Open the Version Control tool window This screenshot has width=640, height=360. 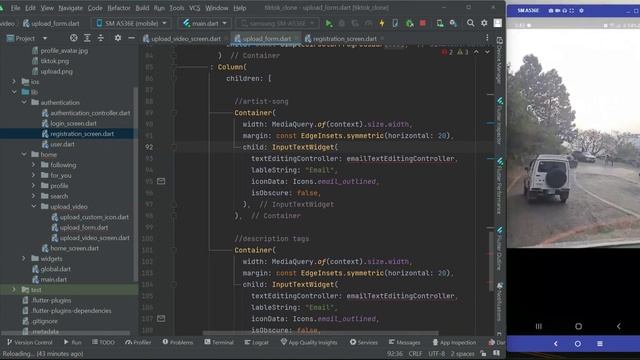click(29, 342)
